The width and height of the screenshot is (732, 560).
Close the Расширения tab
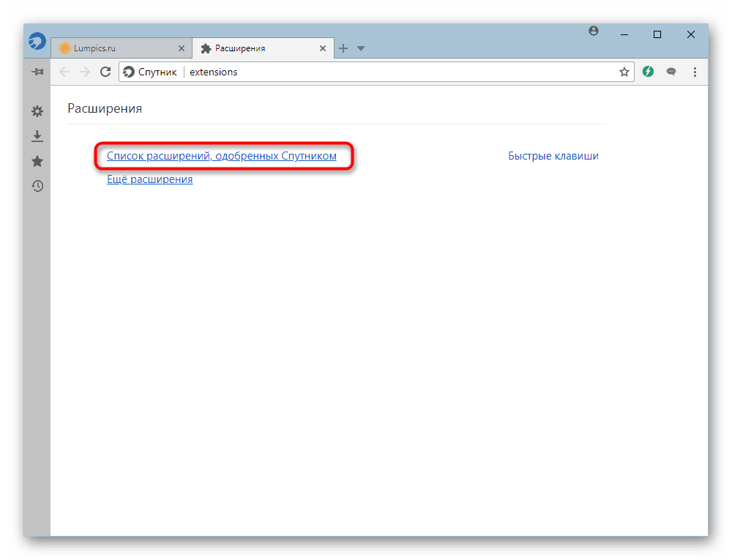pyautogui.click(x=323, y=48)
